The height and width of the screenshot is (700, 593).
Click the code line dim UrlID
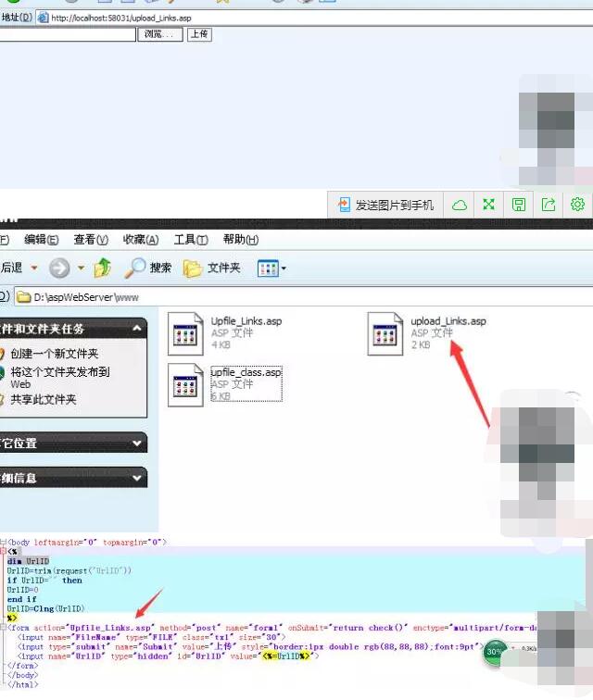[28, 561]
